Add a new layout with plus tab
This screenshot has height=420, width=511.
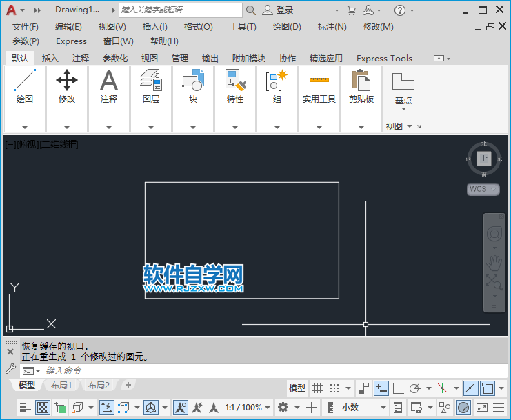[x=128, y=385]
